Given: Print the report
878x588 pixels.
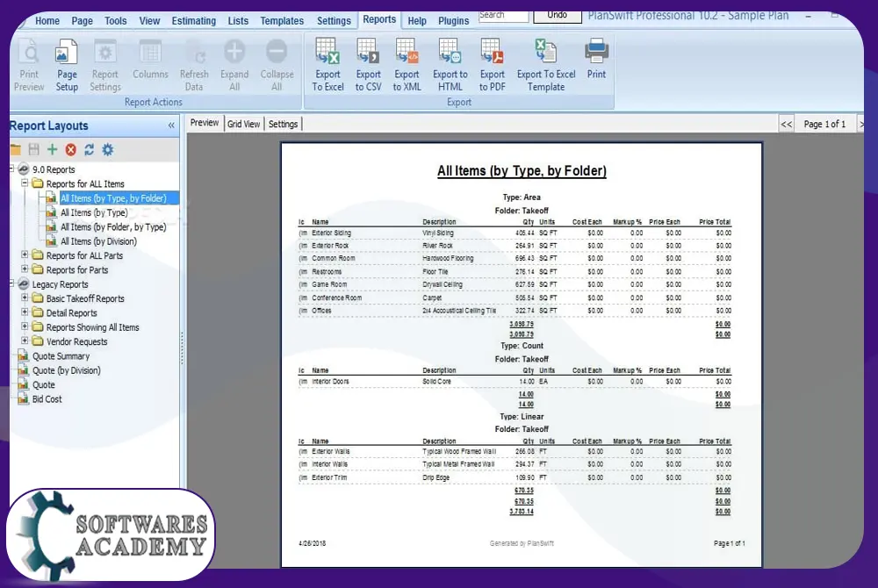Looking at the screenshot, I should pos(596,60).
